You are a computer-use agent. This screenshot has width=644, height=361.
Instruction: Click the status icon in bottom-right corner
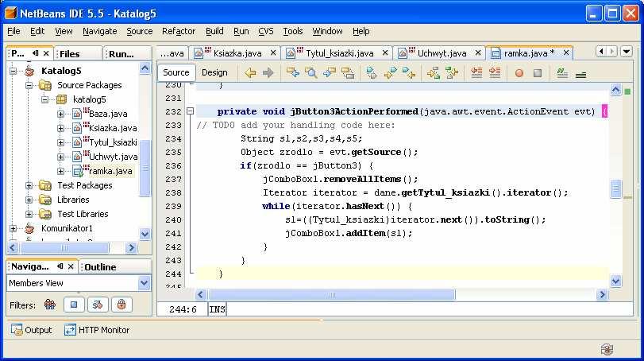click(x=607, y=350)
